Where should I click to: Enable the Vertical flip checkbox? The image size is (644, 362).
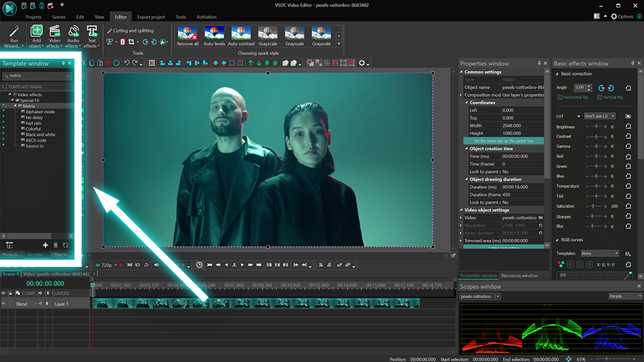click(600, 97)
